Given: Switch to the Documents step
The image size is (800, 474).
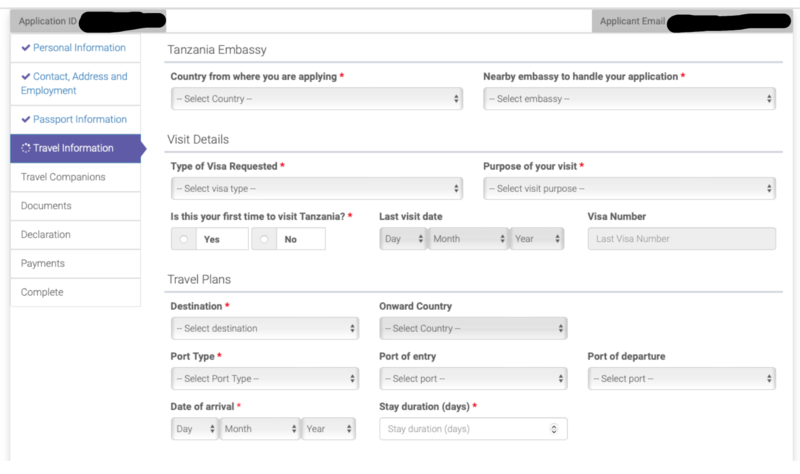Looking at the screenshot, I should click(x=46, y=206).
